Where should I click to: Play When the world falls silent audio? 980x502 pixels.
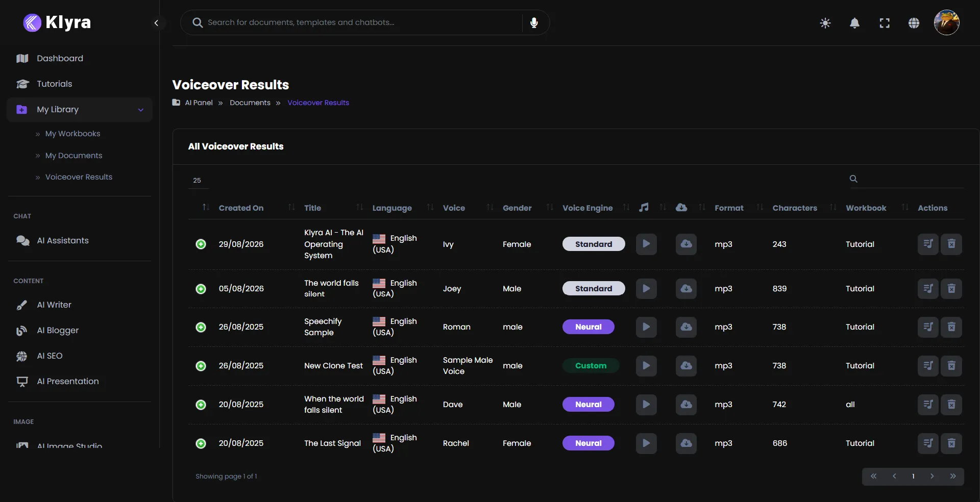[x=646, y=405]
